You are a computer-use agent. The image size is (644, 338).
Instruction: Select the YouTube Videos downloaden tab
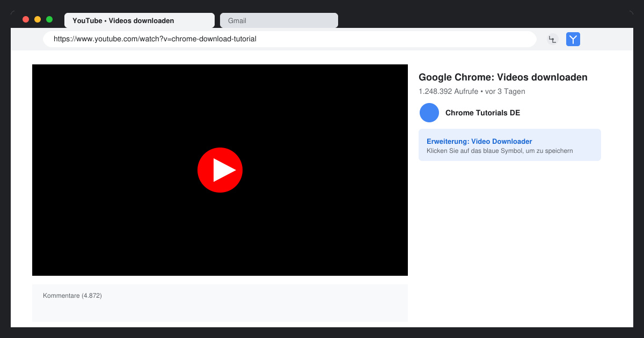[x=140, y=20]
